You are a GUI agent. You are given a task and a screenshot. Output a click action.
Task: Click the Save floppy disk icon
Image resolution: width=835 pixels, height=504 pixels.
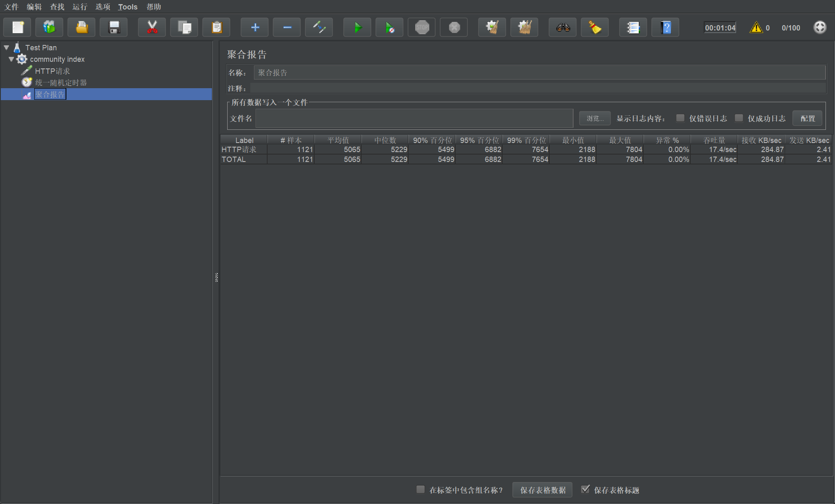(114, 28)
